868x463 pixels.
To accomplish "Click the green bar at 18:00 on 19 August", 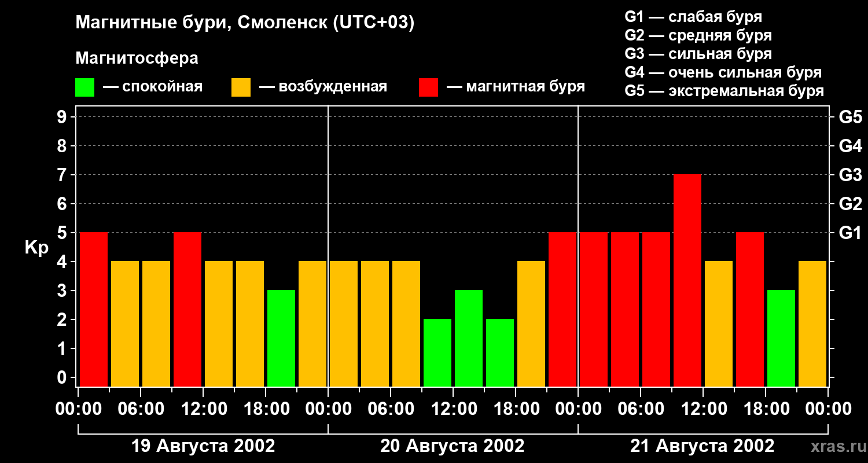I will point(281,338).
